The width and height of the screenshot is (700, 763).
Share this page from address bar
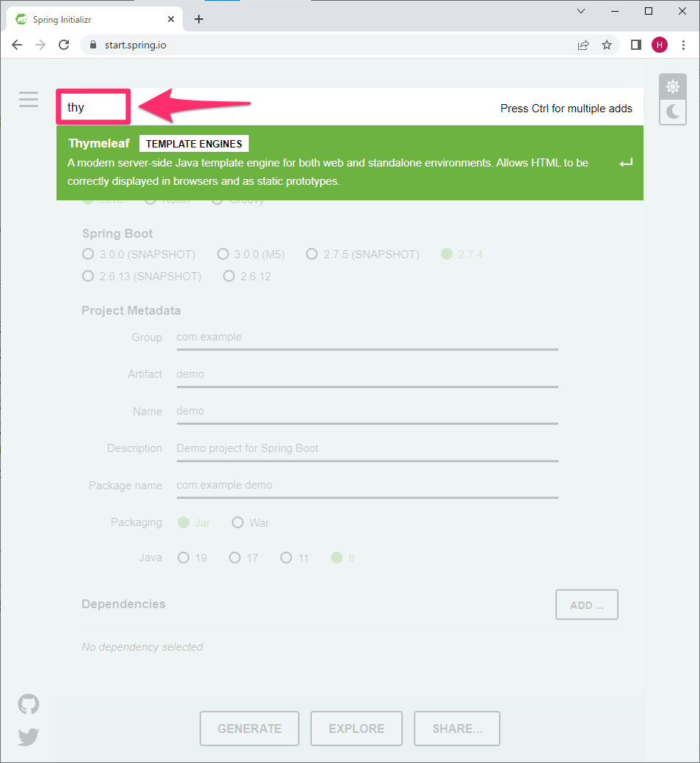583,45
